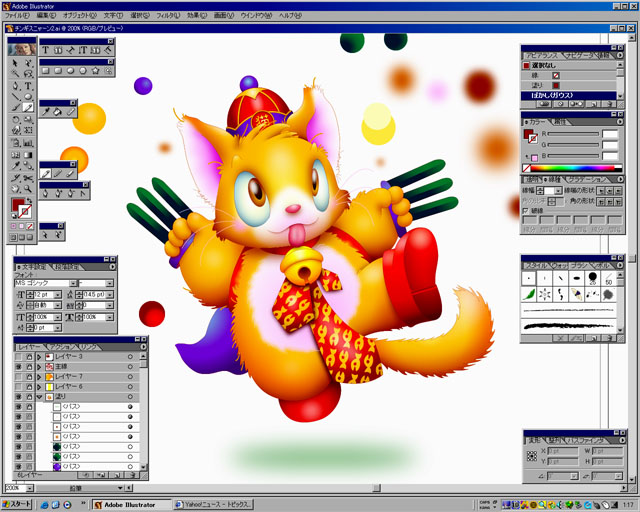Open the オブジェクト(O) menu

click(x=80, y=16)
